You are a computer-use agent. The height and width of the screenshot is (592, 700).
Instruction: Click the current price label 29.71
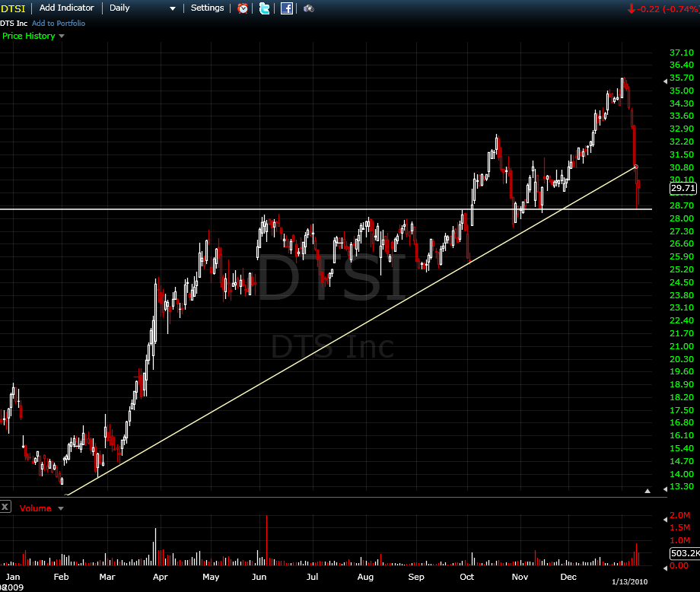[683, 188]
